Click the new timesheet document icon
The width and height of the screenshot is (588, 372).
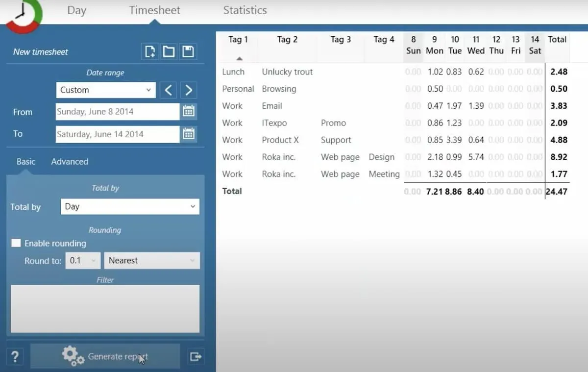150,51
